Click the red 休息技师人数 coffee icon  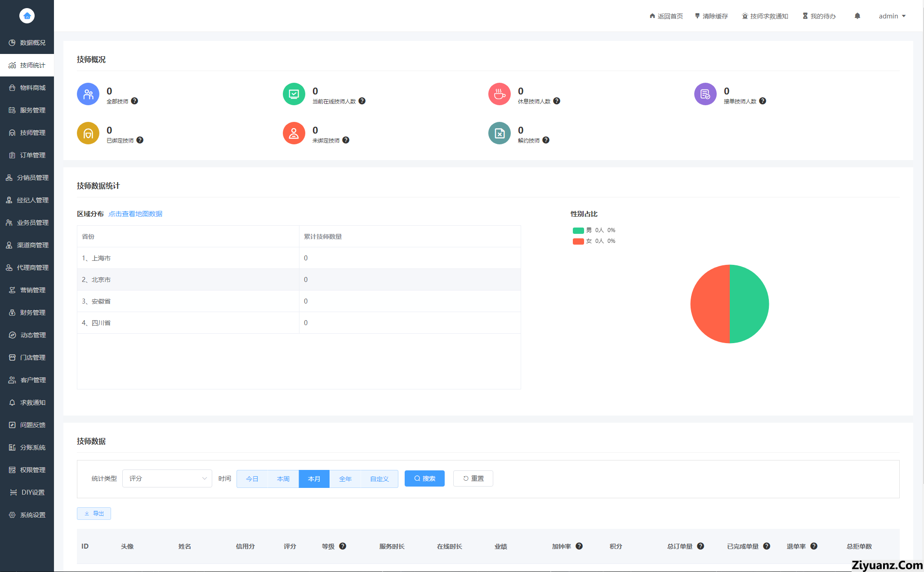(499, 94)
